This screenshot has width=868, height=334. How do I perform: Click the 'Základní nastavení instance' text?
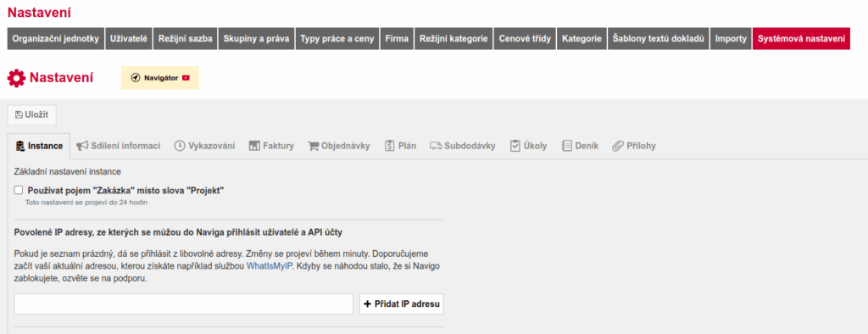coord(68,172)
